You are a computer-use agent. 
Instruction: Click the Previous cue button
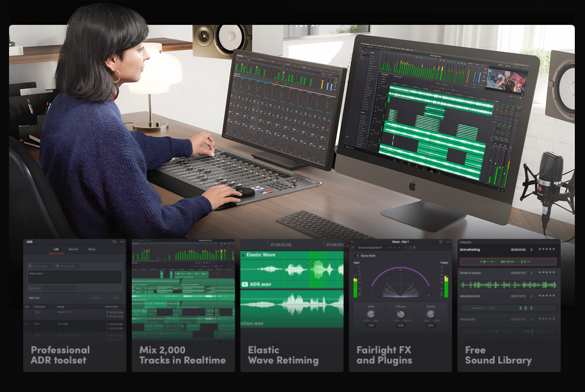[x=97, y=298]
